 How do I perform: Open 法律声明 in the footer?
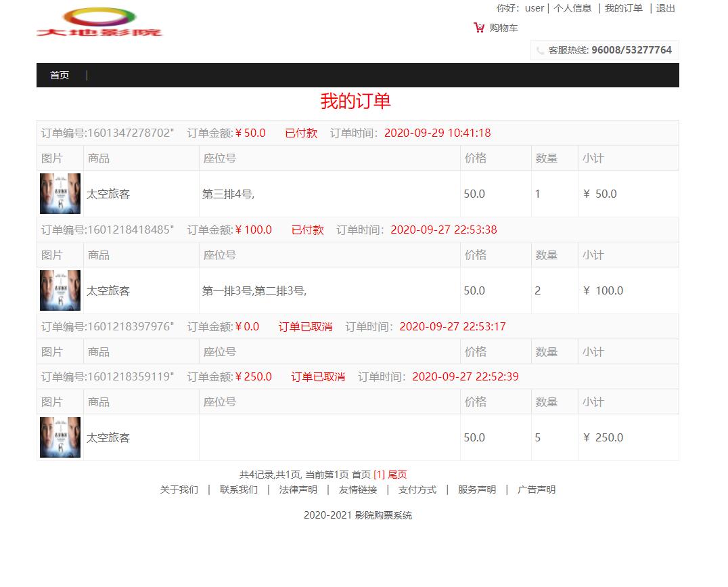pyautogui.click(x=298, y=489)
